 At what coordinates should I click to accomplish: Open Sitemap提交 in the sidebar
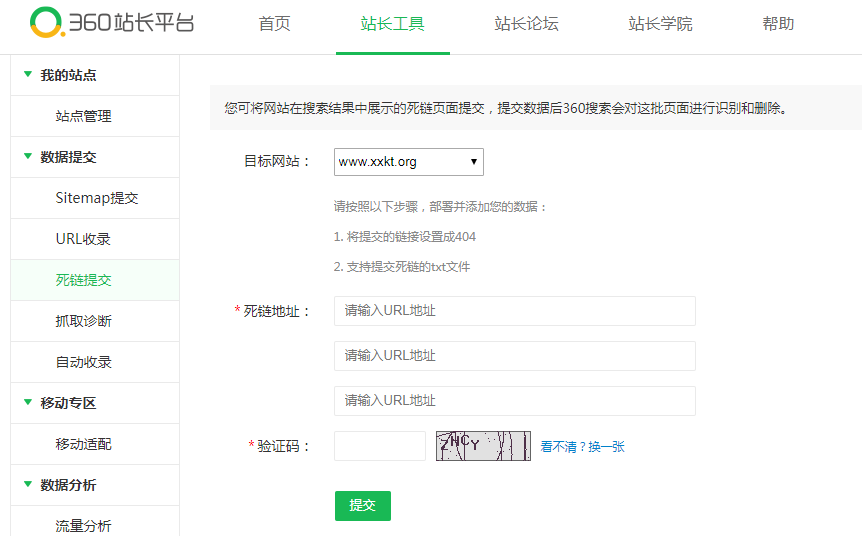click(x=95, y=198)
